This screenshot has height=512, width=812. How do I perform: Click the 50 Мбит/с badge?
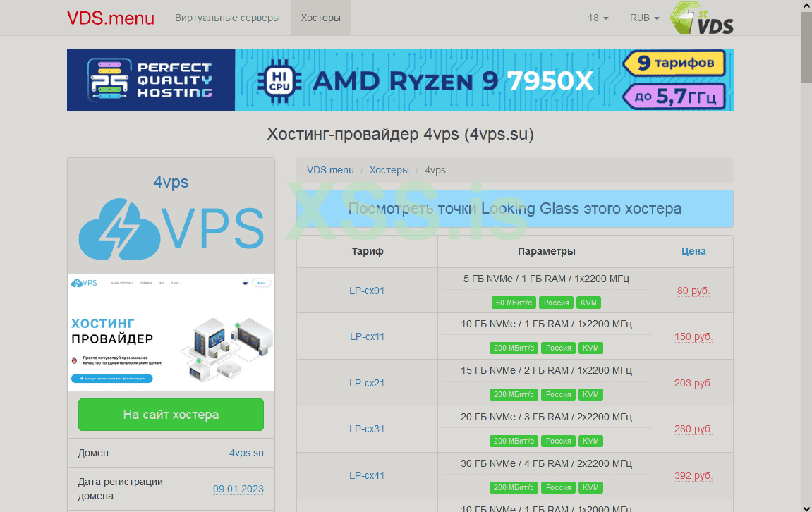click(514, 303)
